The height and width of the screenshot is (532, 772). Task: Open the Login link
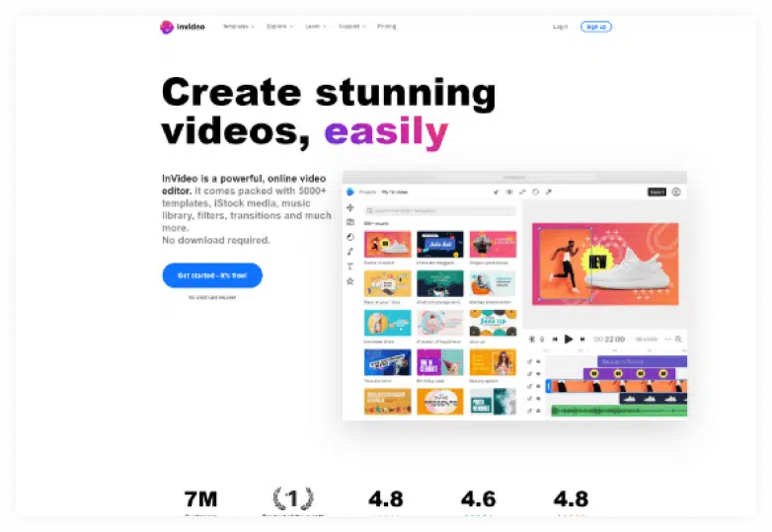click(x=560, y=27)
